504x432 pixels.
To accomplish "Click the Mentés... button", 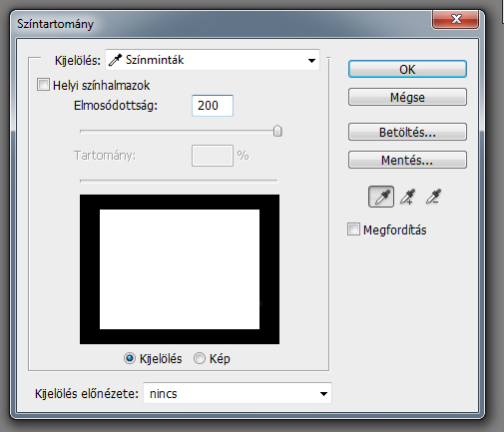I will point(407,160).
